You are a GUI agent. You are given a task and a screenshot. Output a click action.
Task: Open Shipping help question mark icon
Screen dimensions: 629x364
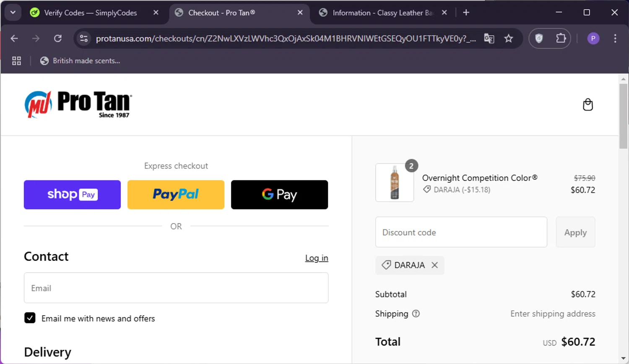416,314
